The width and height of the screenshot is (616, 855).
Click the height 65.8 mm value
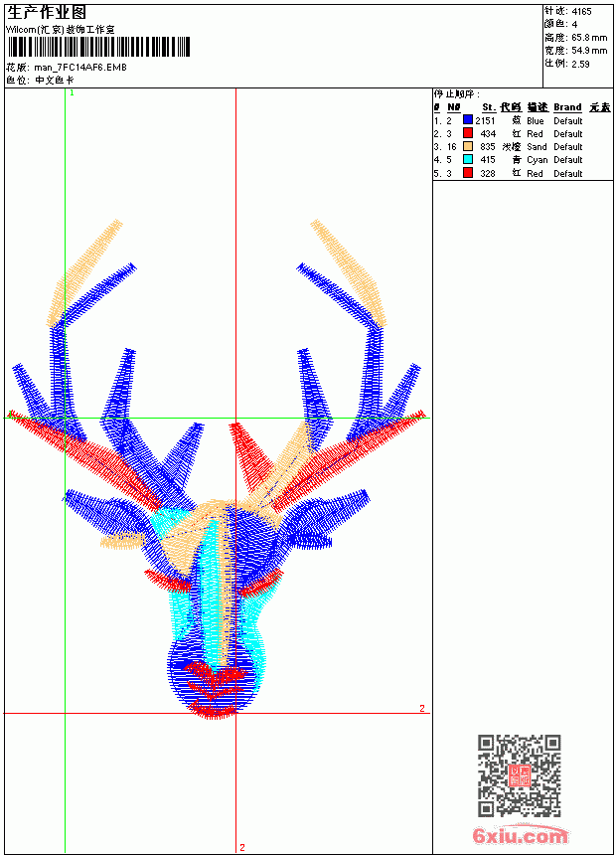(589, 38)
